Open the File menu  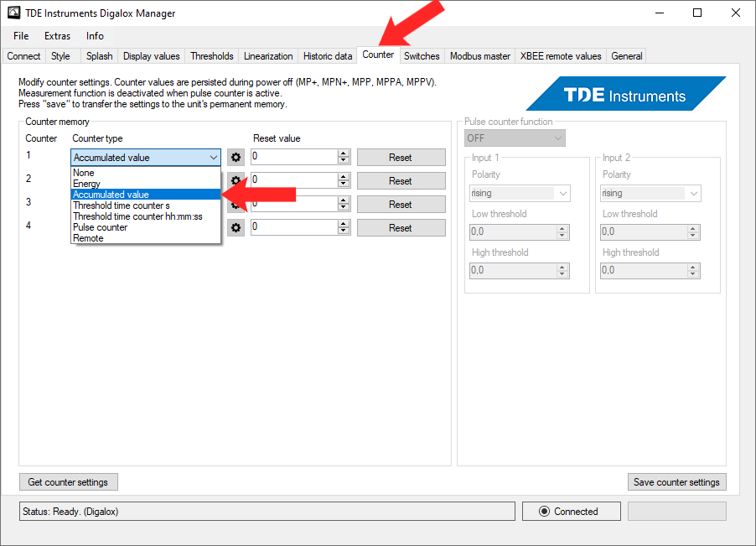pos(21,36)
